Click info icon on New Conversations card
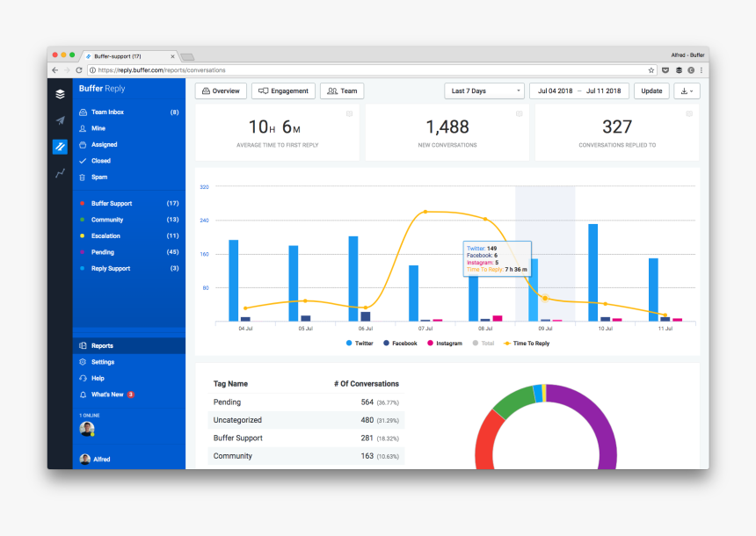The height and width of the screenshot is (536, 756). pyautogui.click(x=520, y=113)
